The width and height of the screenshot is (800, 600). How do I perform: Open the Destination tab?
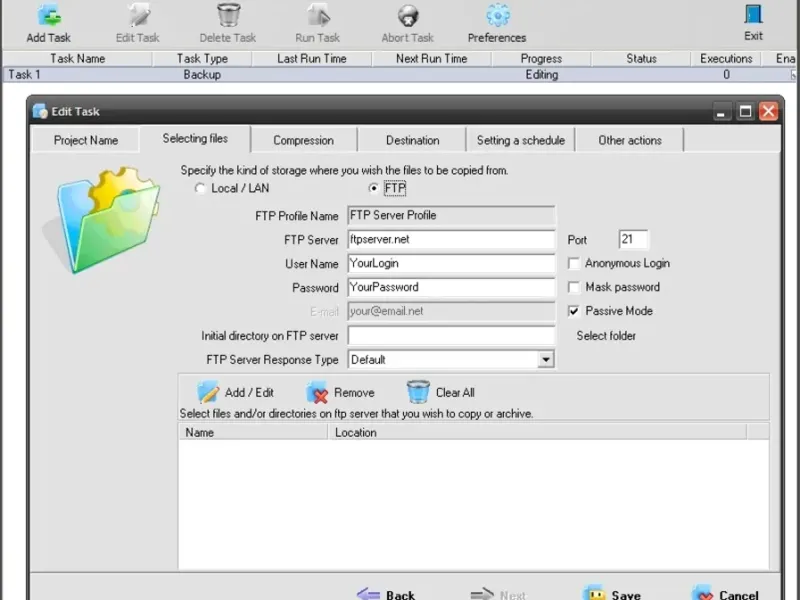(x=412, y=140)
